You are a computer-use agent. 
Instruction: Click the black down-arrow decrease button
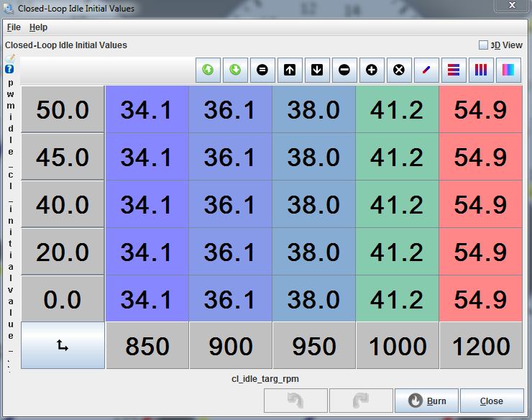pos(317,70)
